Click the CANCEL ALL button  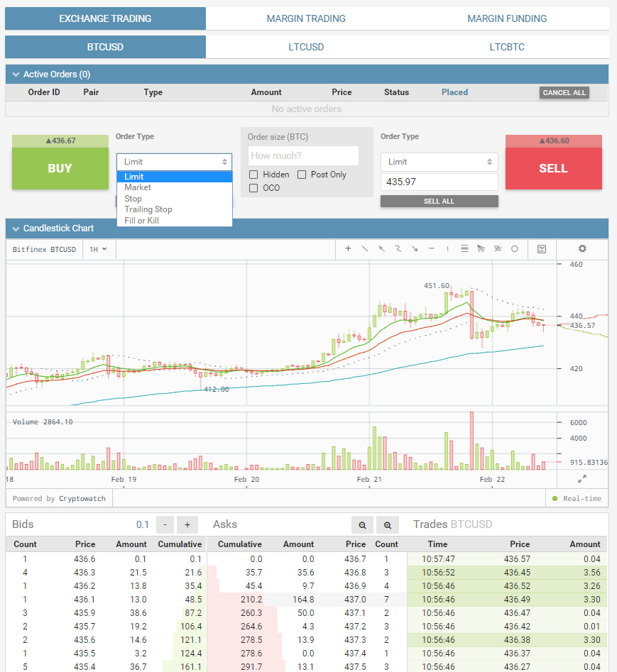[x=564, y=92]
